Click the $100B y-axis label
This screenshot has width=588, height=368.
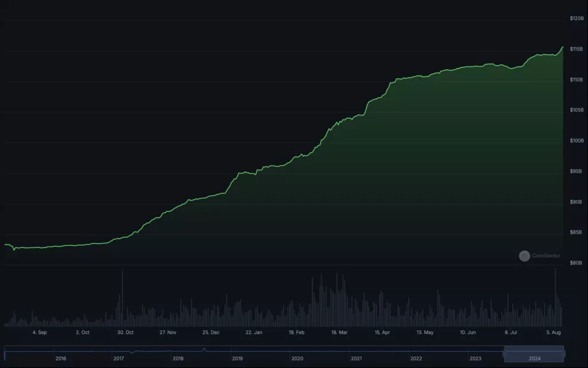pos(576,141)
